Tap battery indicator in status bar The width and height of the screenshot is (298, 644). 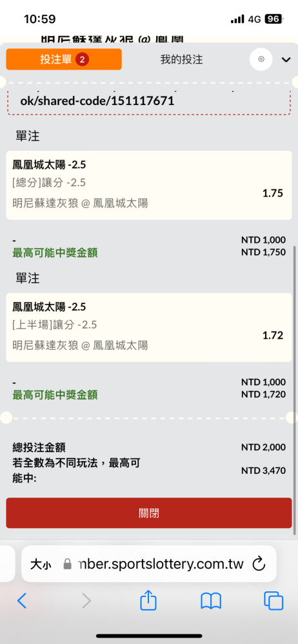274,19
